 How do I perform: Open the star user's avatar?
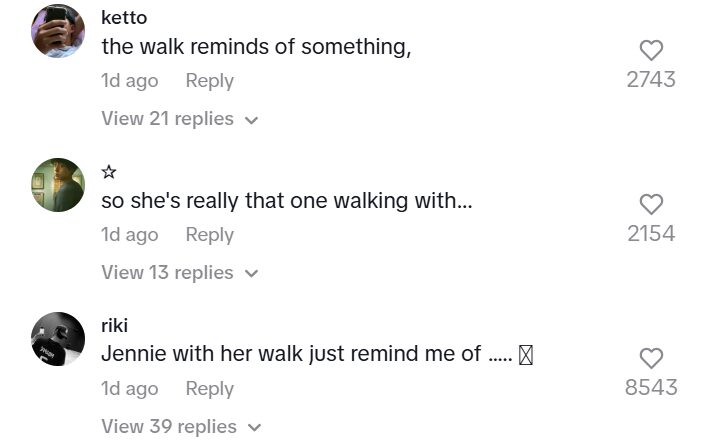(58, 185)
